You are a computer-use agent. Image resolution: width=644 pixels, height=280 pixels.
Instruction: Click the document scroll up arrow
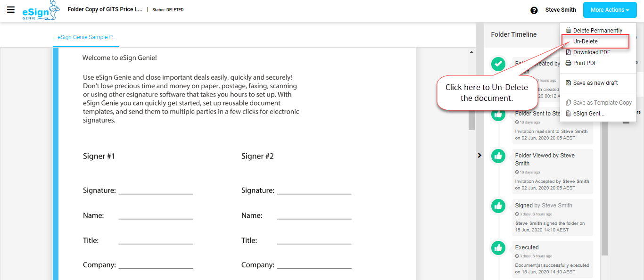coord(472,51)
